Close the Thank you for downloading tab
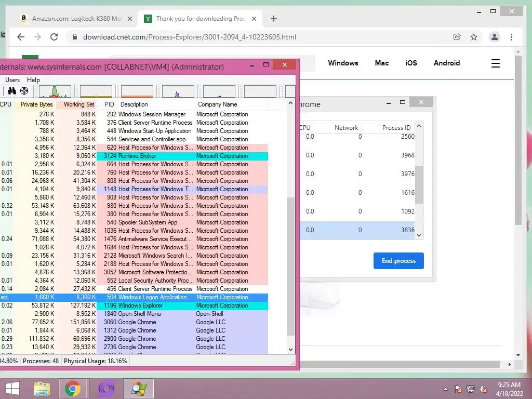The image size is (532, 399). click(254, 19)
